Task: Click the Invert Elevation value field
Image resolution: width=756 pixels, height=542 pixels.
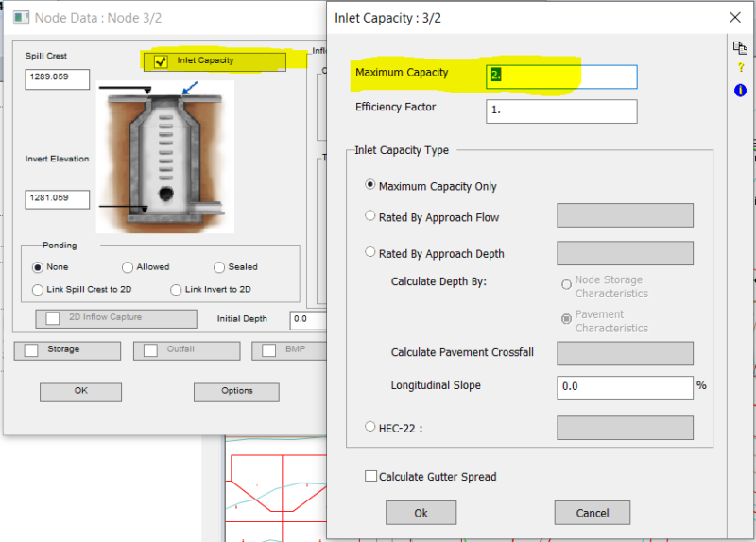Action: pos(58,199)
